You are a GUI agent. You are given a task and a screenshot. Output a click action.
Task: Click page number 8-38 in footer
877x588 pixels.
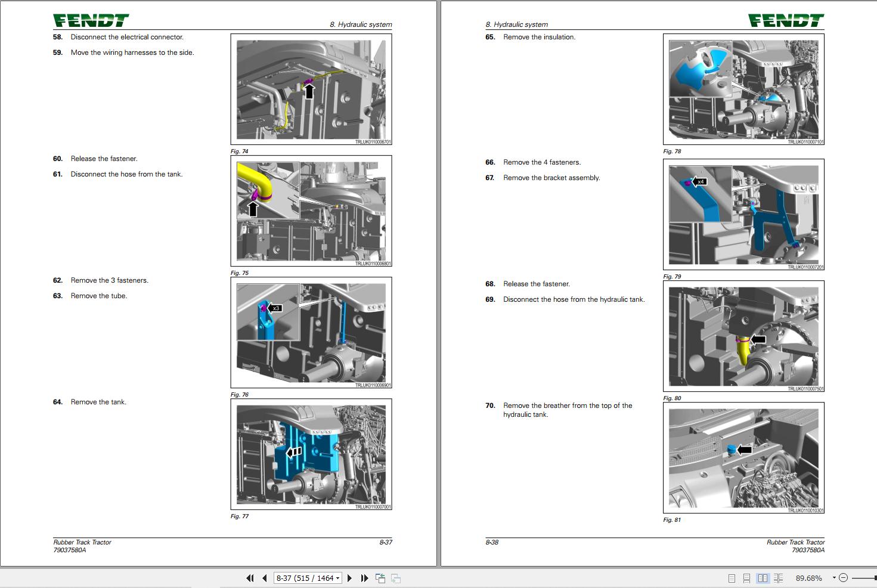(492, 542)
